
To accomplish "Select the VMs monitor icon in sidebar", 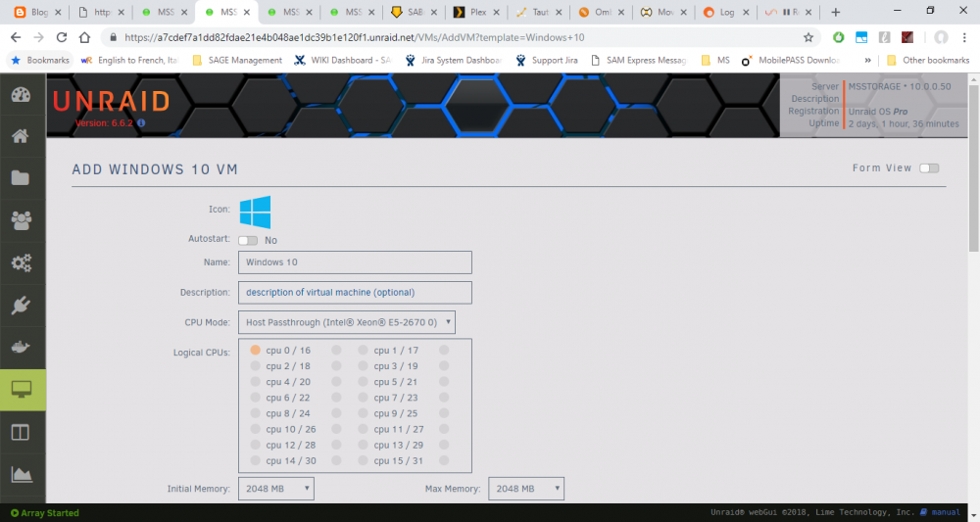I will click(22, 390).
